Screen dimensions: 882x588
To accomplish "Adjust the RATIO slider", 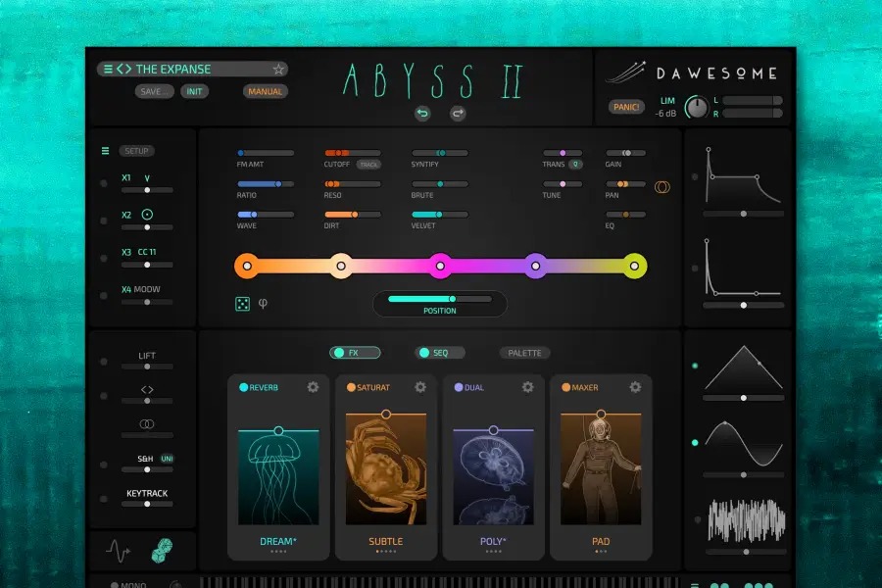I will (x=266, y=184).
